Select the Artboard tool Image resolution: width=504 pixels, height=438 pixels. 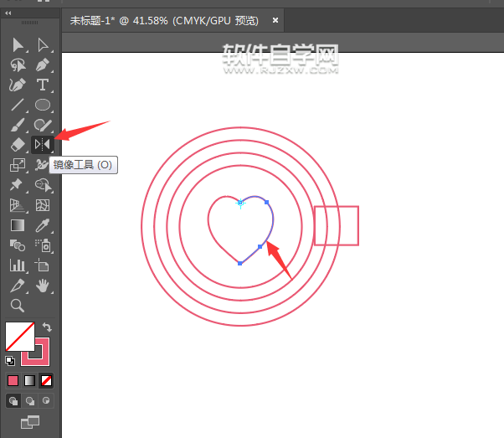(42, 265)
